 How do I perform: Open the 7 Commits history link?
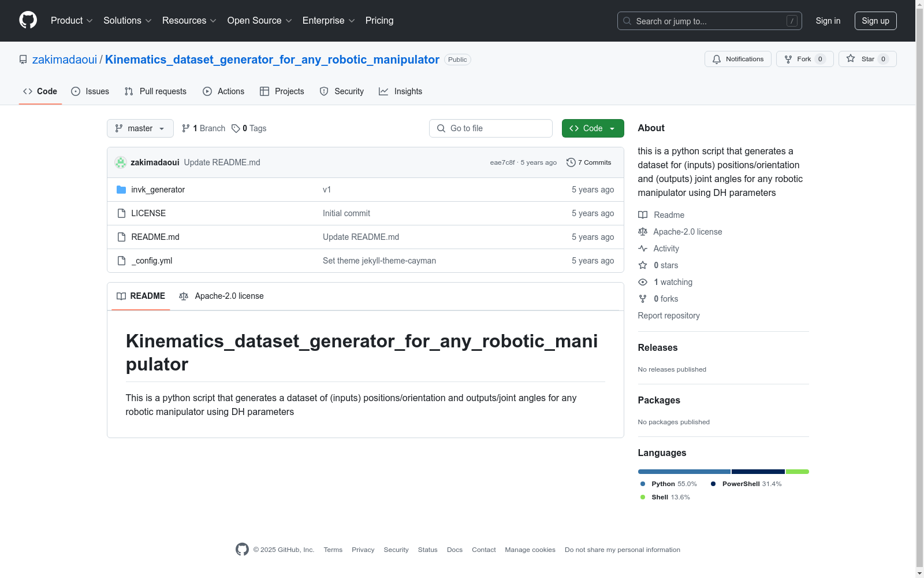click(589, 162)
